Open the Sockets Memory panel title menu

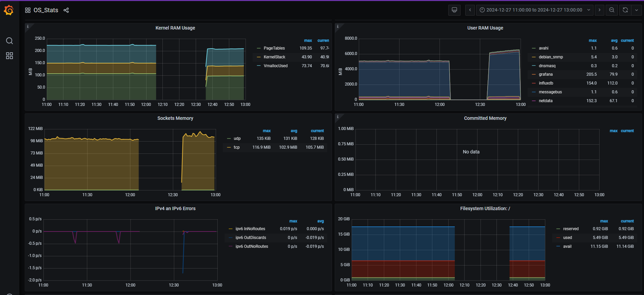point(175,118)
